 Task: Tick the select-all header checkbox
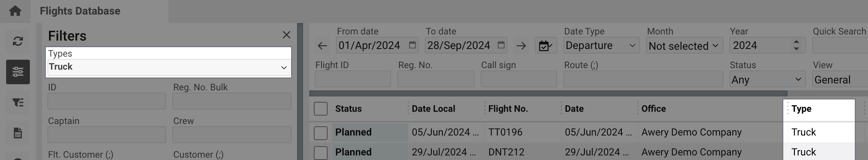pyautogui.click(x=321, y=109)
